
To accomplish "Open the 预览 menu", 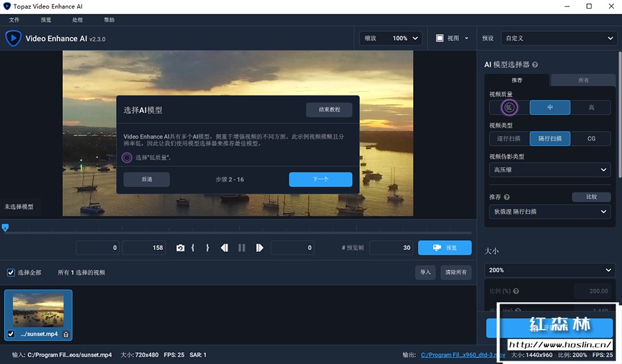I will coord(46,20).
